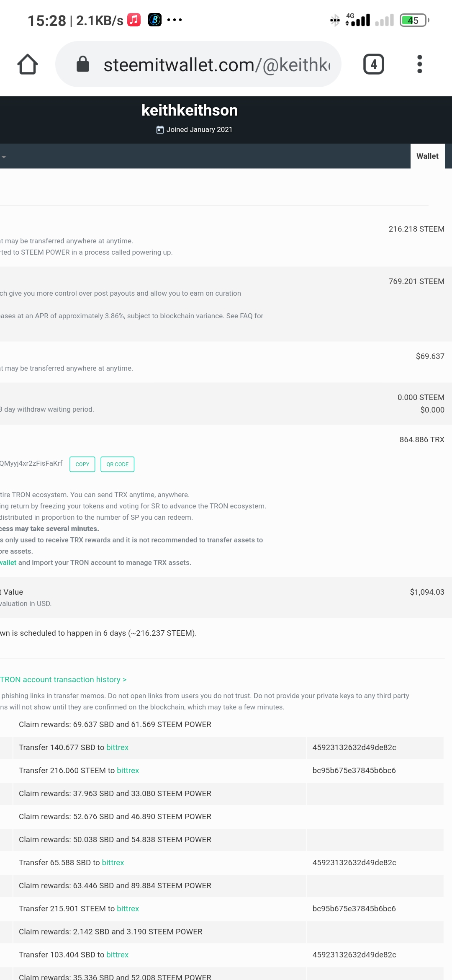Open the browser three-dot menu

pyautogui.click(x=419, y=64)
